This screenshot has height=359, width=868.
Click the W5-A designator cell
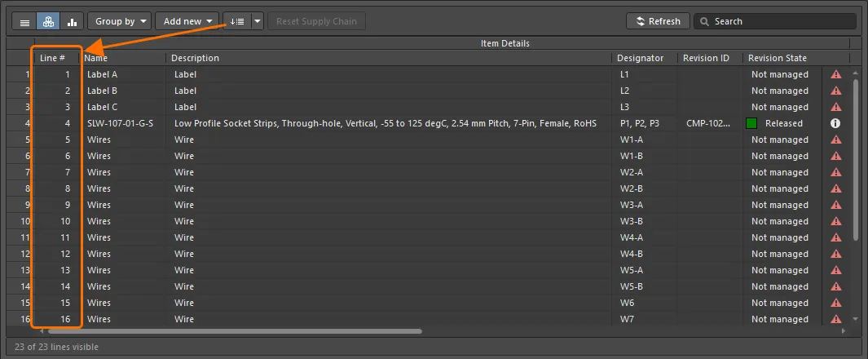pos(645,270)
